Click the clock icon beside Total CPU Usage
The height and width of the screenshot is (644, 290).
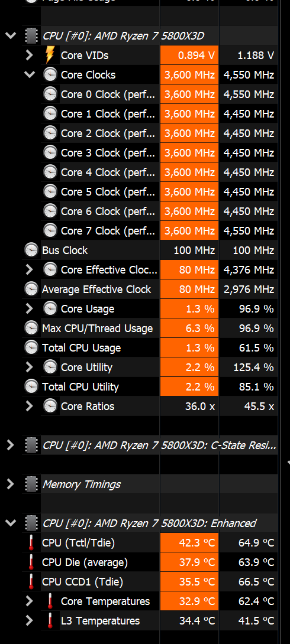(31, 347)
